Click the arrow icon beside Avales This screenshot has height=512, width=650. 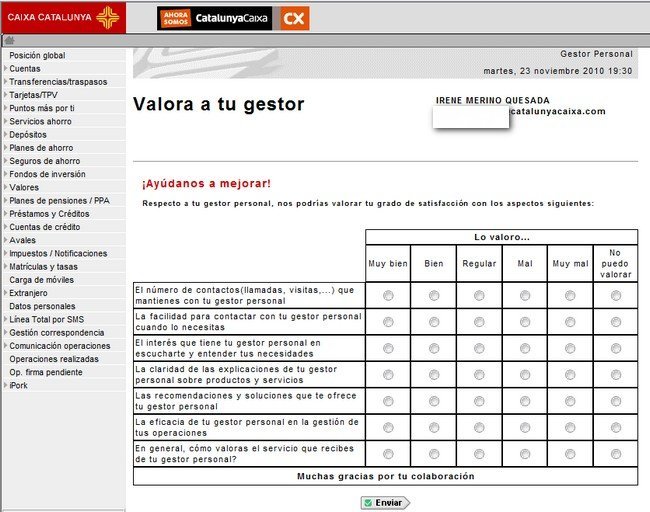5,240
